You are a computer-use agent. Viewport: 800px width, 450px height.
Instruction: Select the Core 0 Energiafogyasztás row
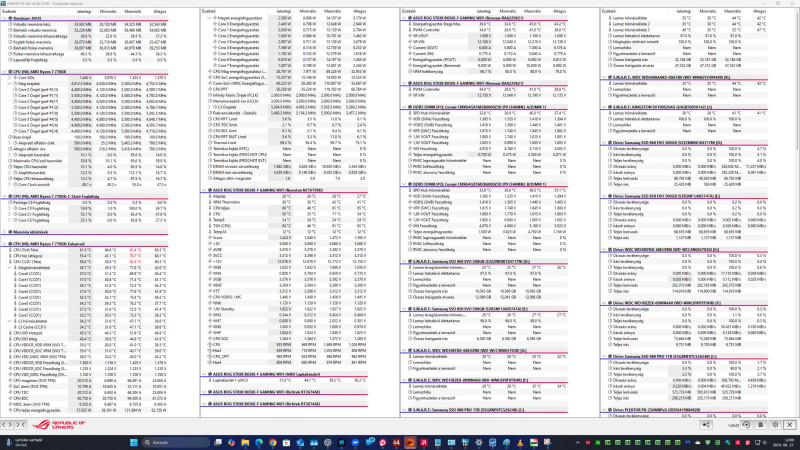(x=284, y=24)
